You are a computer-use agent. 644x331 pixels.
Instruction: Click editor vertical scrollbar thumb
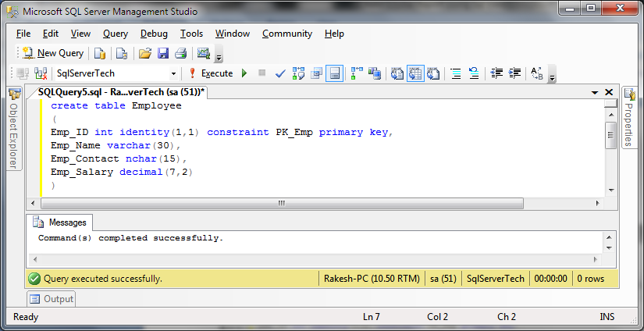[x=610, y=135]
